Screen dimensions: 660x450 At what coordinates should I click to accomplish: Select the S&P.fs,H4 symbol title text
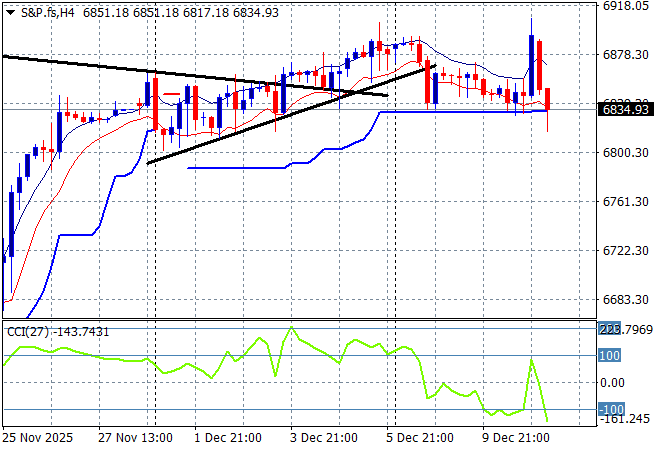[48, 13]
